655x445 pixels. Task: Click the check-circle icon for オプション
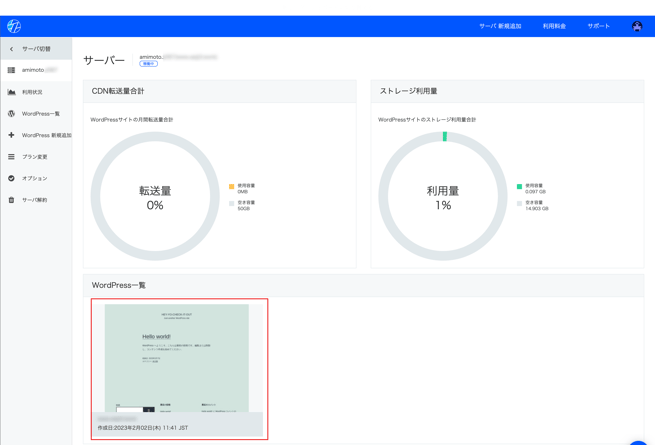[x=11, y=178]
